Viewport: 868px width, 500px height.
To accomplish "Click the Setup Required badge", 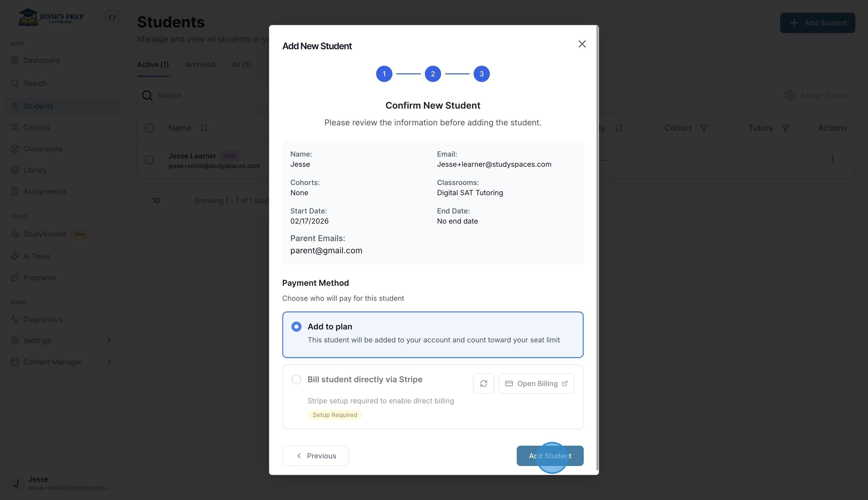I will (x=335, y=415).
